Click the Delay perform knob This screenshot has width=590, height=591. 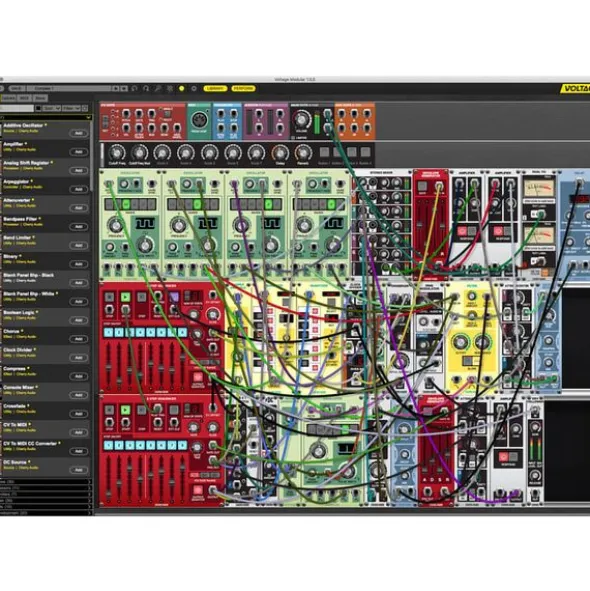(280, 153)
